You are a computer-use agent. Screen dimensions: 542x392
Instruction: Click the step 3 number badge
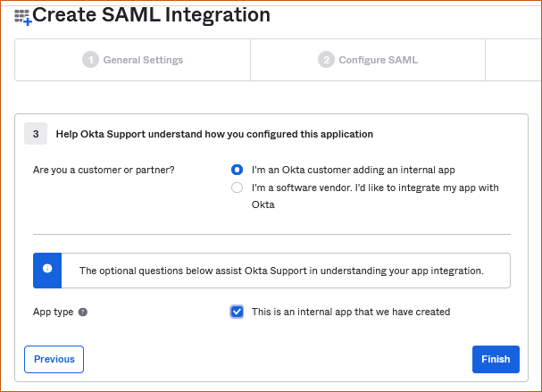pyautogui.click(x=36, y=134)
